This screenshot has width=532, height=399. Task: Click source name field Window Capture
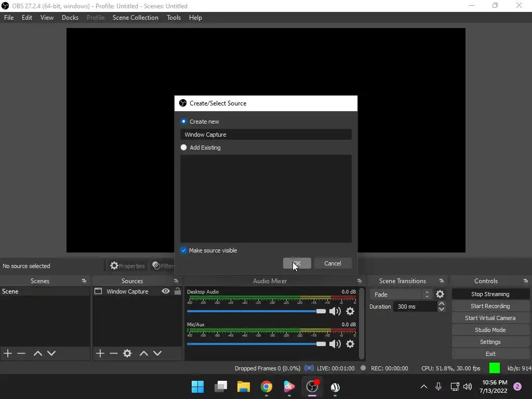point(265,135)
